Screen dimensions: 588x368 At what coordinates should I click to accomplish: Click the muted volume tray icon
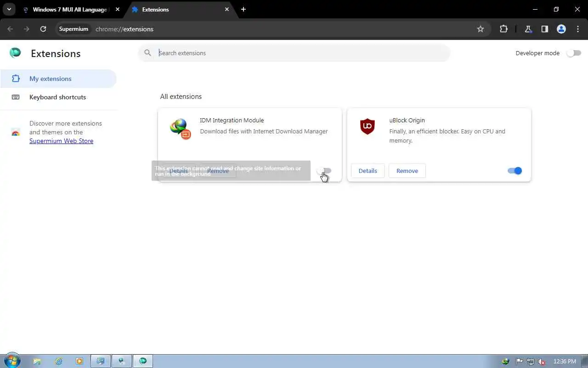542,362
